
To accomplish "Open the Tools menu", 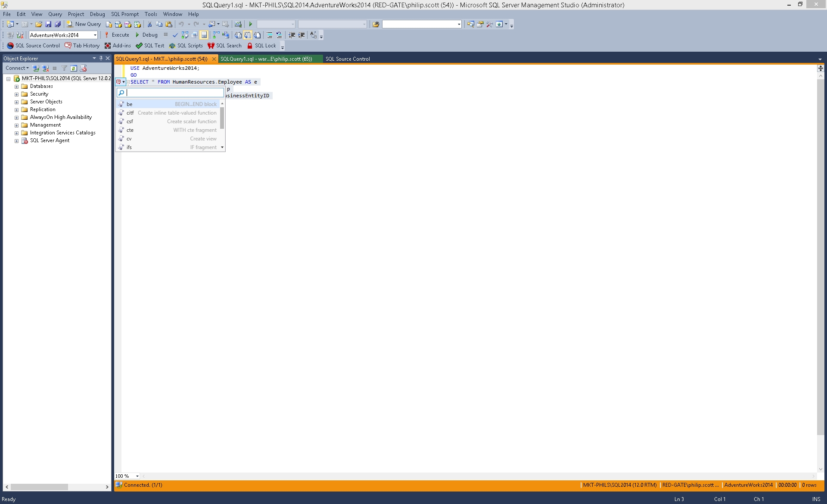I will click(151, 14).
